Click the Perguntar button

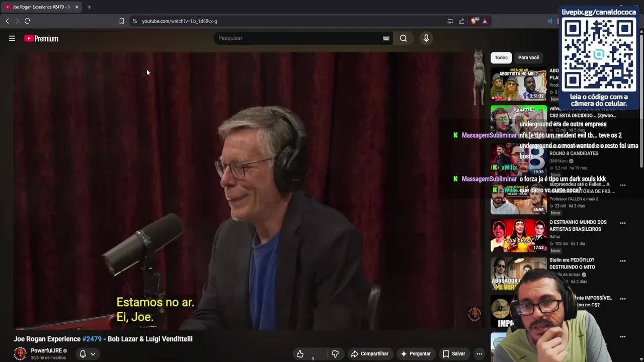point(416,354)
